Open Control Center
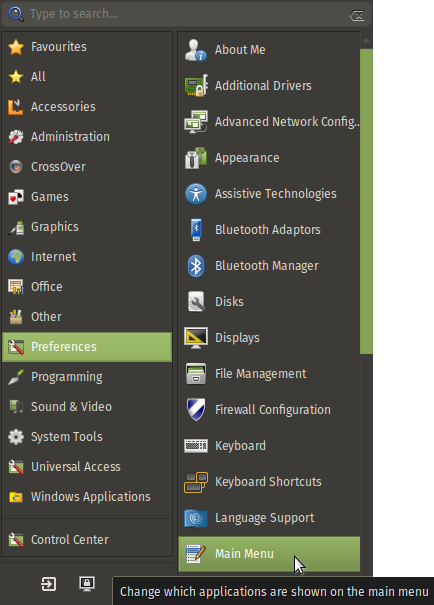 click(87, 540)
